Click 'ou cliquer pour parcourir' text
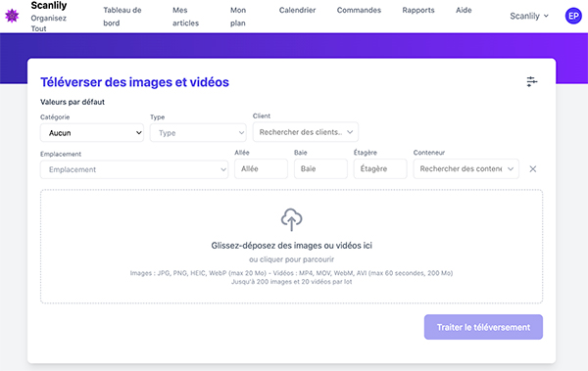This screenshot has width=588, height=371. (x=291, y=259)
